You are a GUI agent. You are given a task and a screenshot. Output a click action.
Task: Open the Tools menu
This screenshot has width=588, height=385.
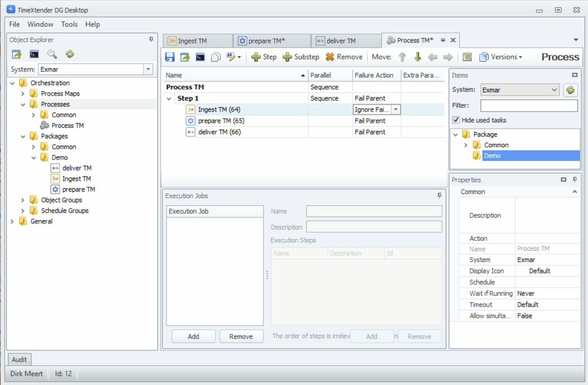[x=69, y=24]
